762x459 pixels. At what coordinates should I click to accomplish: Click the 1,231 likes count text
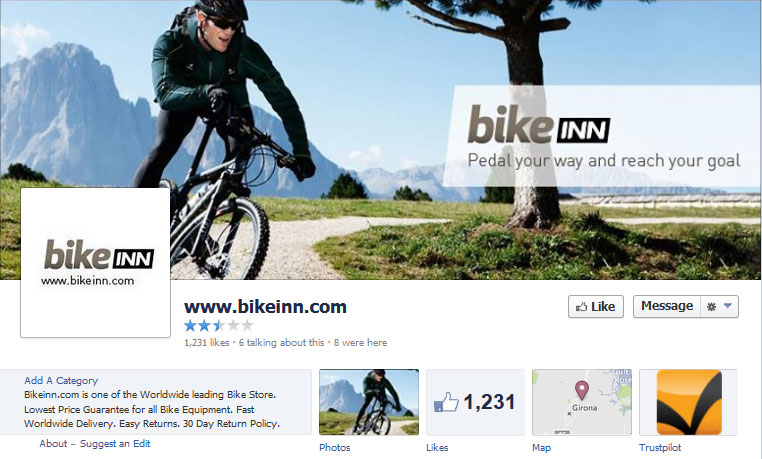click(x=207, y=342)
